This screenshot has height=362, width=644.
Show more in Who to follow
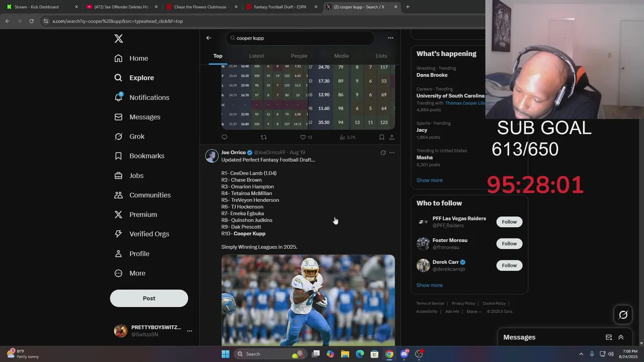(x=429, y=285)
